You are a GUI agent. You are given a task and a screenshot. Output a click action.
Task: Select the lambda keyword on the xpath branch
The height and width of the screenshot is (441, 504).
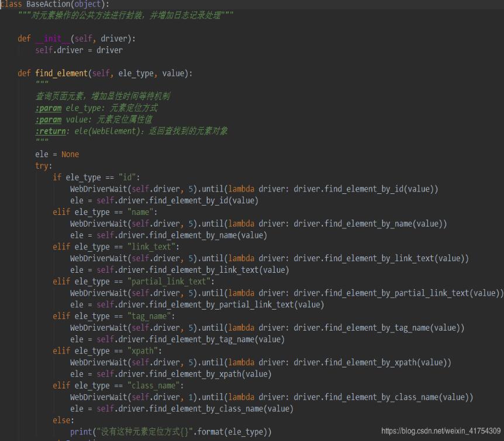pyautogui.click(x=242, y=362)
